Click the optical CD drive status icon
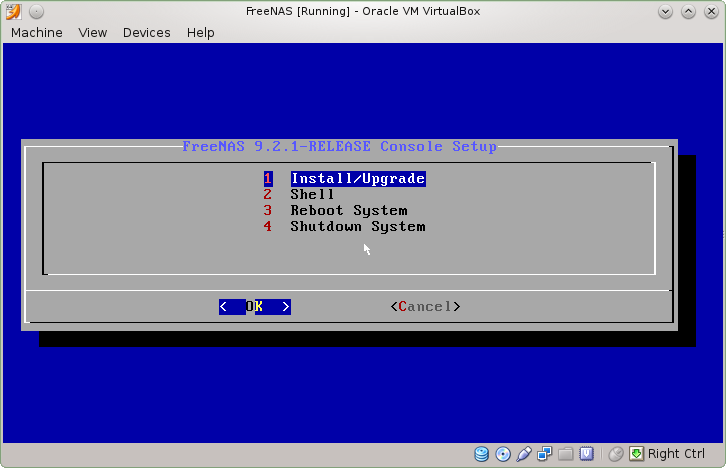This screenshot has width=726, height=468. [503, 454]
